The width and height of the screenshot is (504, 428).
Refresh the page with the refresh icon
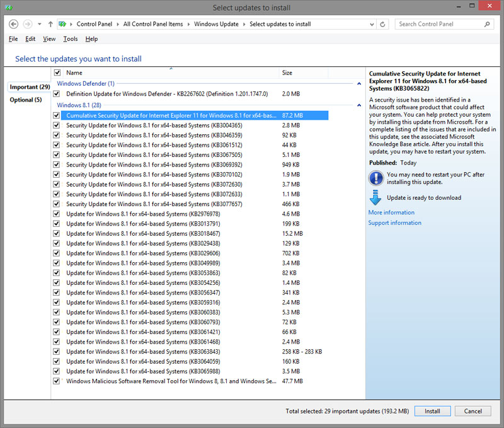[x=382, y=24]
